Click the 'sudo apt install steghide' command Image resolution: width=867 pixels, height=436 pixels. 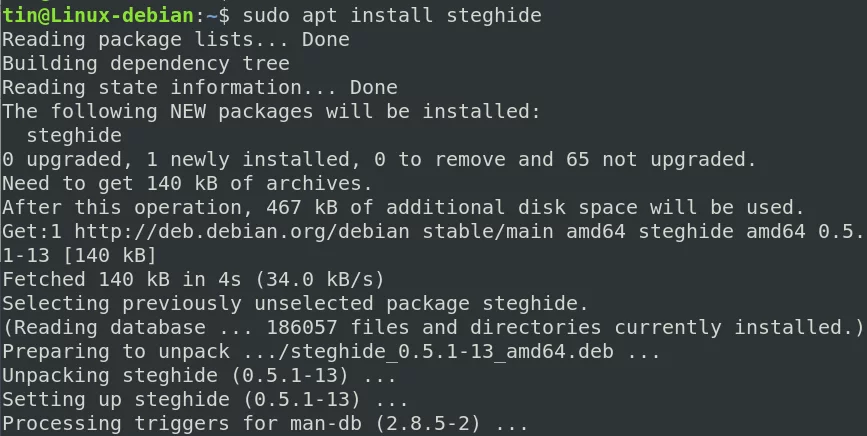[392, 15]
